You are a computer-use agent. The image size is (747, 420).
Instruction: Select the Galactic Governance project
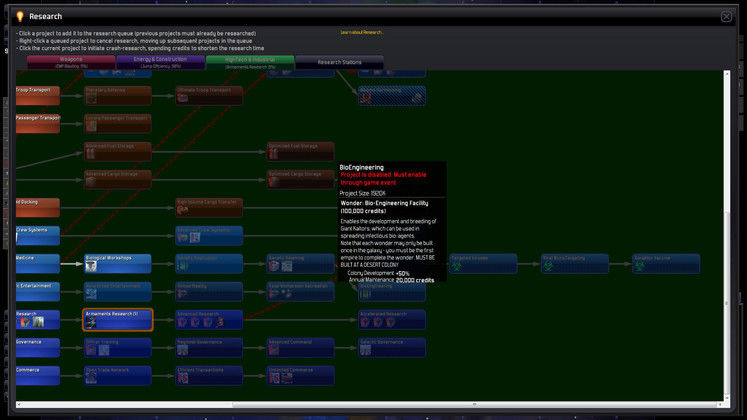(x=392, y=348)
